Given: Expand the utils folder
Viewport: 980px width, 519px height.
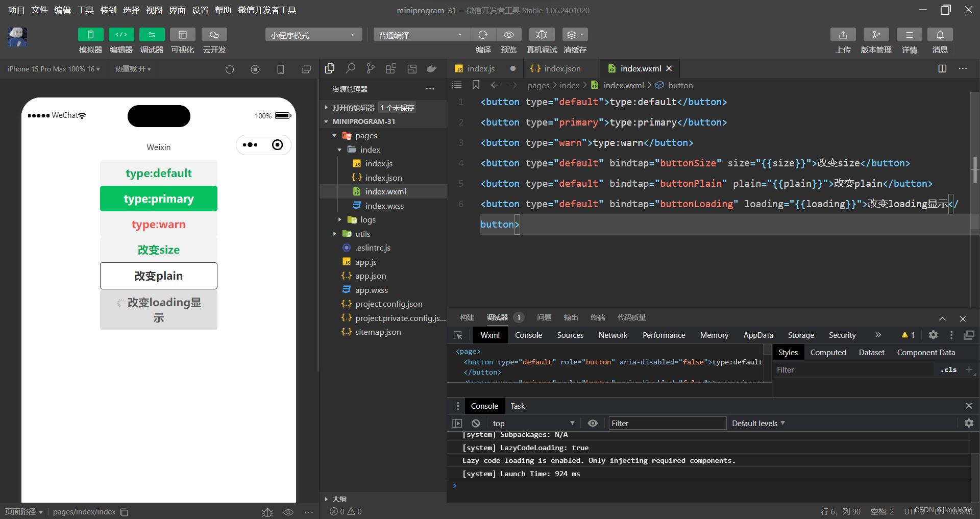Looking at the screenshot, I should click(x=362, y=234).
